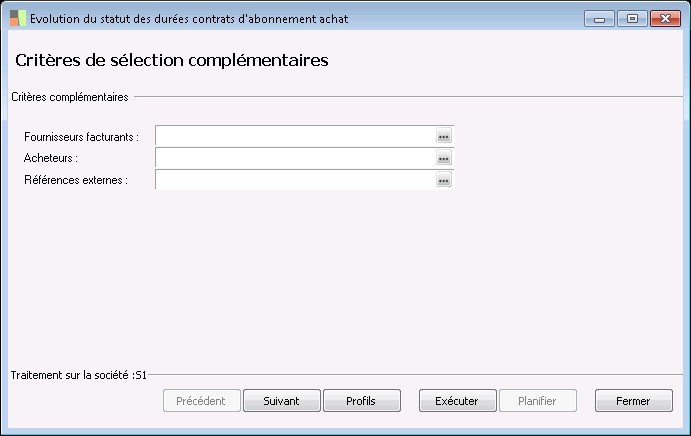Click the greyed-out Précédent button
This screenshot has height=436, width=691.
click(201, 401)
